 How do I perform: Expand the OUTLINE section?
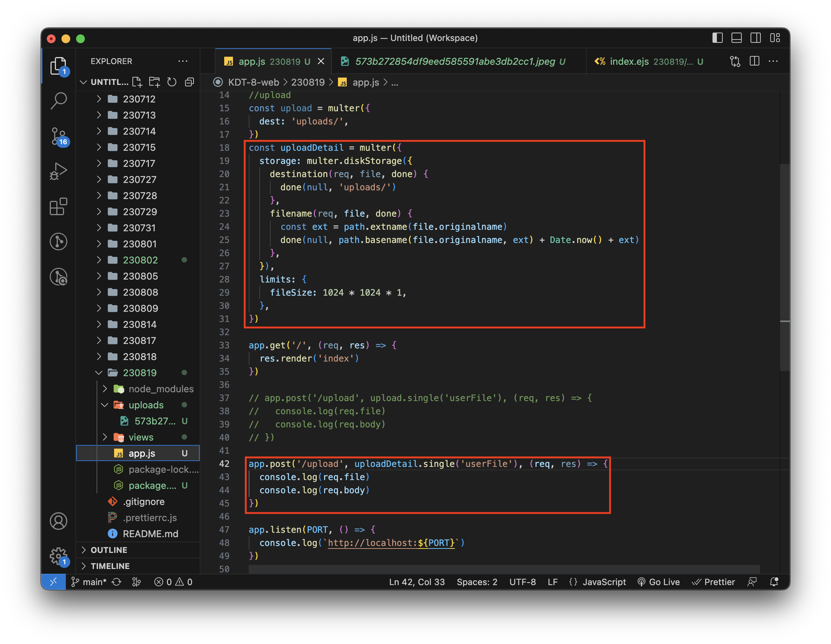click(x=138, y=550)
